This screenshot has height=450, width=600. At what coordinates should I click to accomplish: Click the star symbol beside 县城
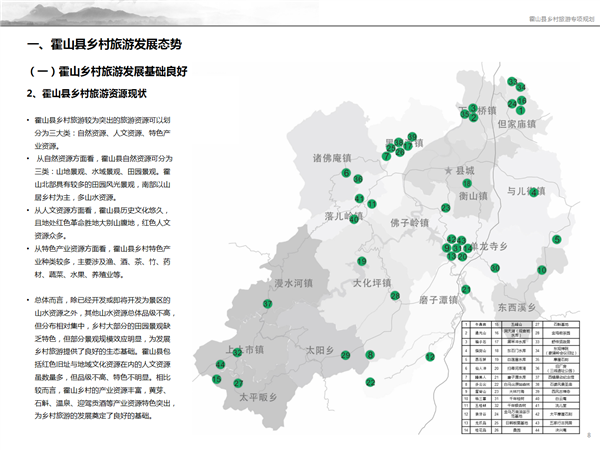[x=448, y=171]
